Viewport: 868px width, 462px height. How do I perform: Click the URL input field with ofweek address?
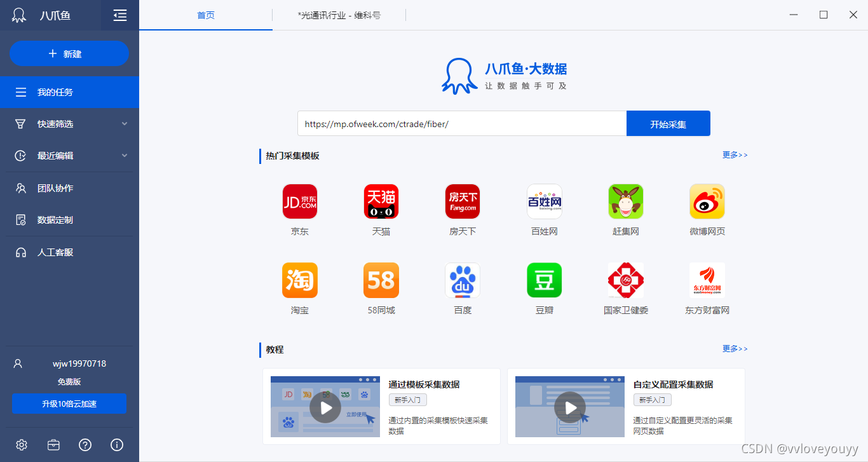coord(462,124)
